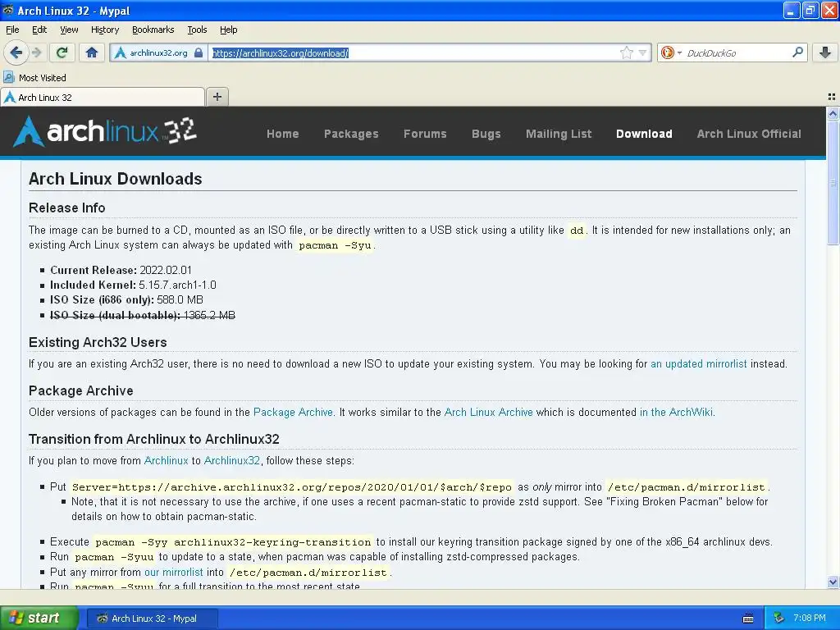840x630 pixels.
Task: Click the tab groups grid icon
Action: pyautogui.click(x=832, y=97)
